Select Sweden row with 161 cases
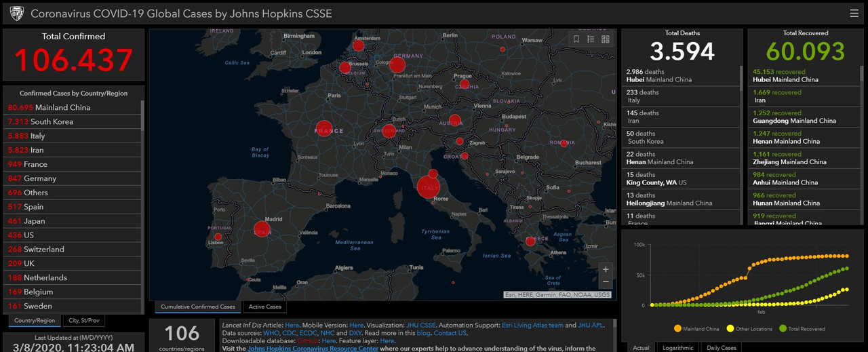Image resolution: width=868 pixels, height=352 pixels. pyautogui.click(x=73, y=306)
